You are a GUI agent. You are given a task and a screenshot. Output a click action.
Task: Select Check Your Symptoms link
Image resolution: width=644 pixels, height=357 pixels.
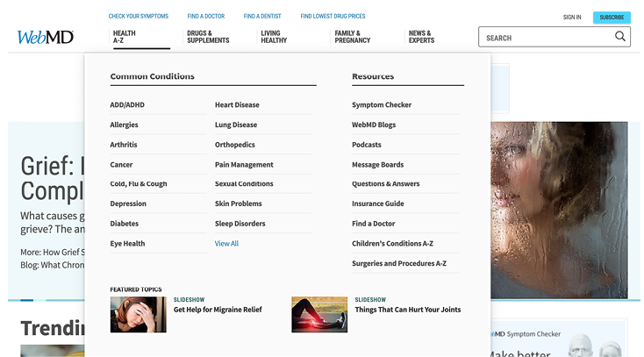pos(139,17)
